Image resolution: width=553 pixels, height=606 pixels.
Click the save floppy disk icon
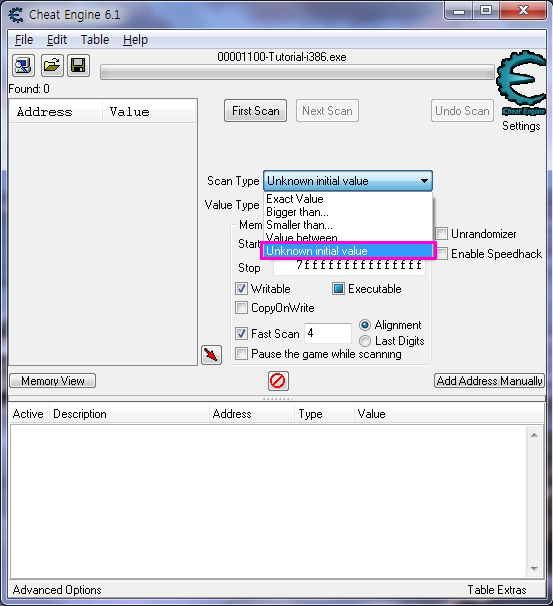pyautogui.click(x=78, y=65)
